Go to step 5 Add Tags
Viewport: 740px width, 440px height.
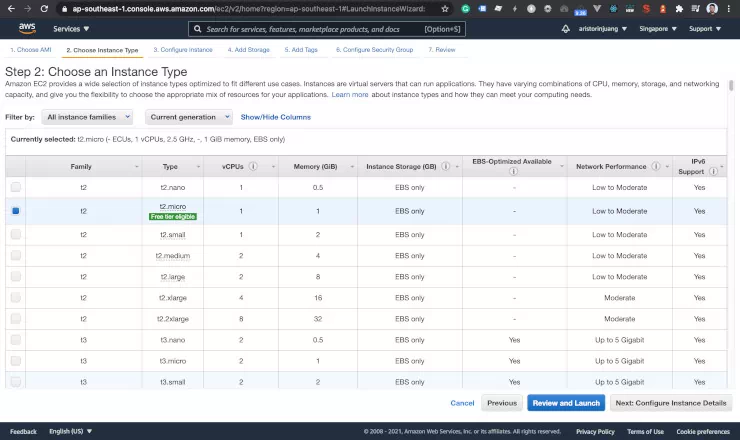(301, 50)
